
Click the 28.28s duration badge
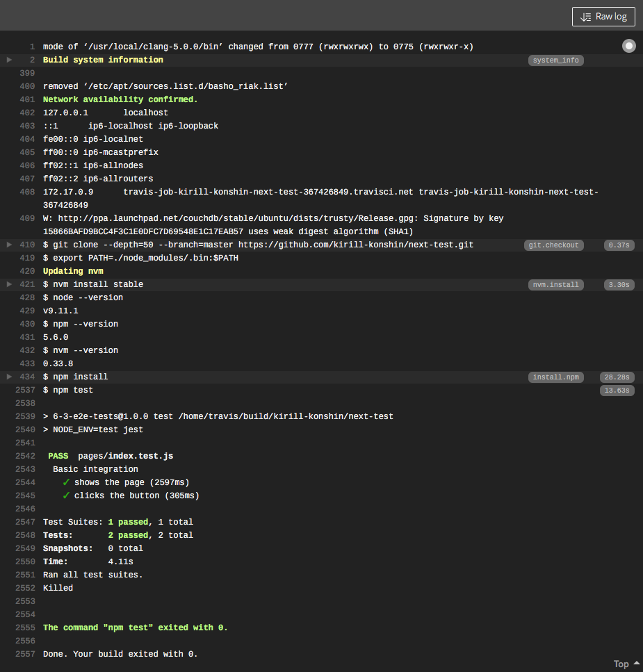617,377
